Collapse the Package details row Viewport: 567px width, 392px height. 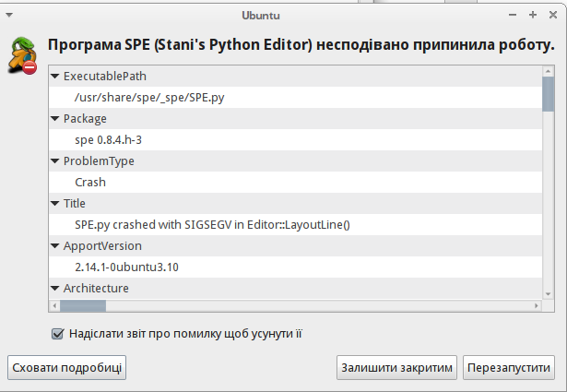pyautogui.click(x=55, y=119)
